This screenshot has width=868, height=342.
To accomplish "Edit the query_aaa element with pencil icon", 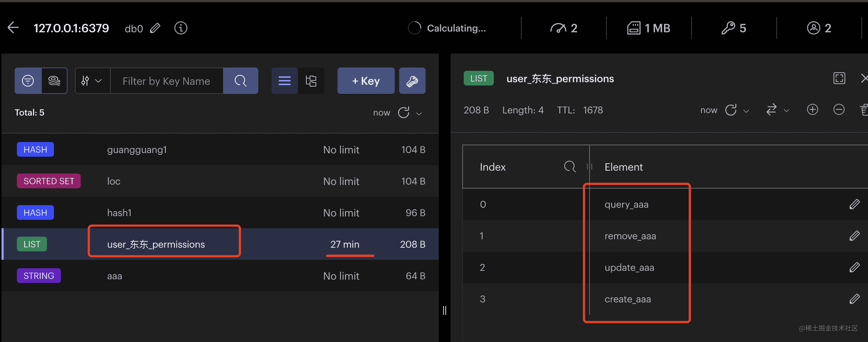I will [854, 204].
